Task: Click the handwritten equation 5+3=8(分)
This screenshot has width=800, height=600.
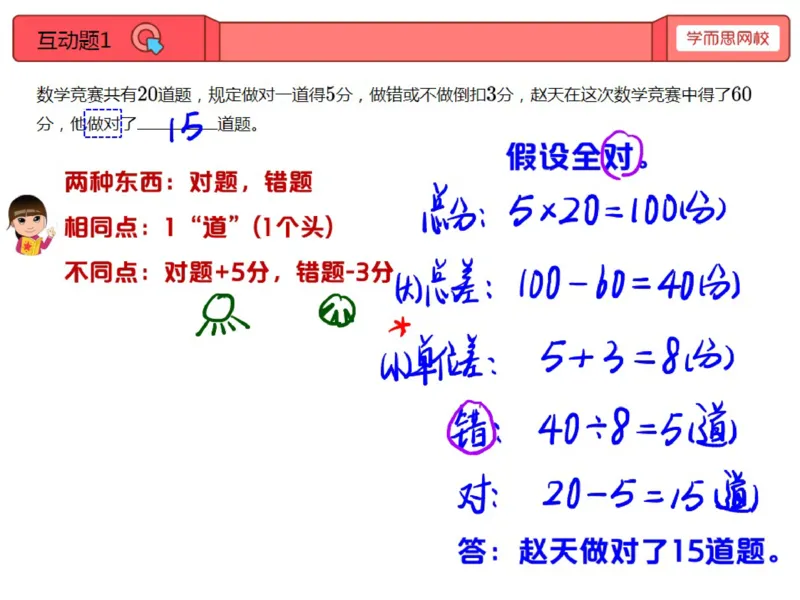Action: point(637,356)
